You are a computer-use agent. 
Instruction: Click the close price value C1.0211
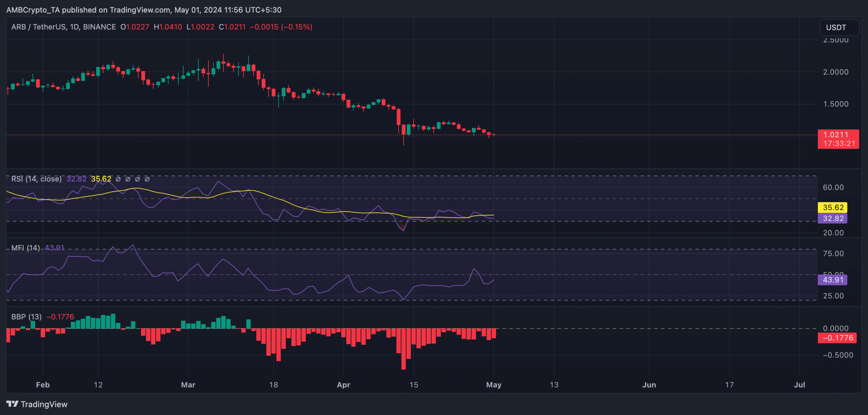pos(232,27)
